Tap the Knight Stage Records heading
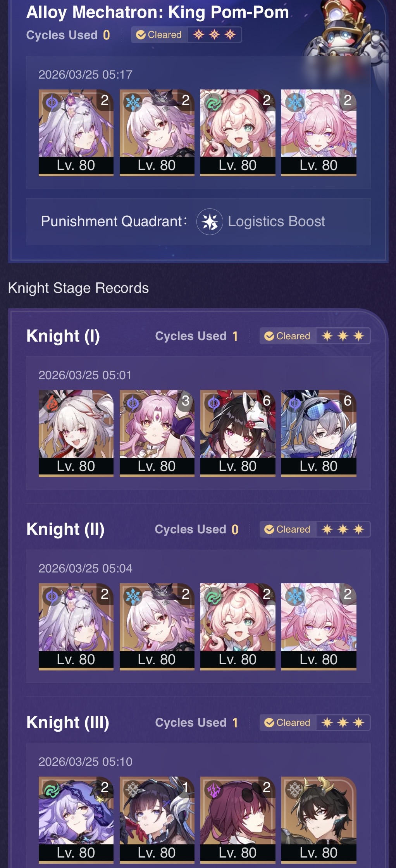 (78, 288)
